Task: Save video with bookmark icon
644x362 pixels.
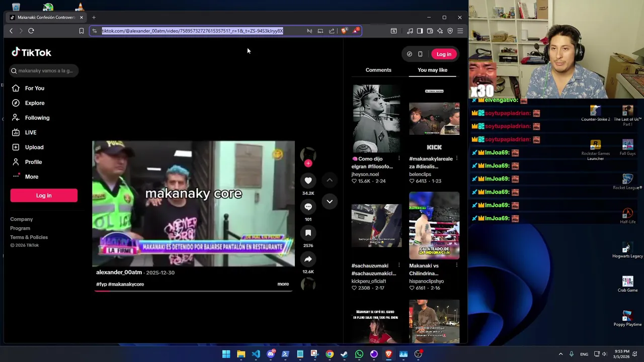Action: click(308, 233)
